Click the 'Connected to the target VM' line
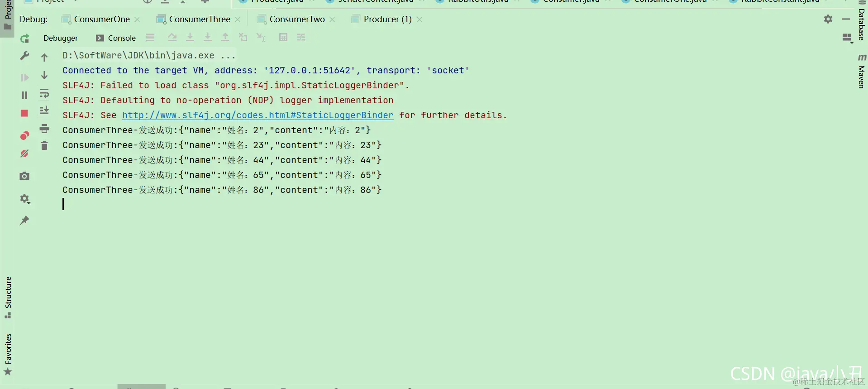868x389 pixels. [266, 70]
